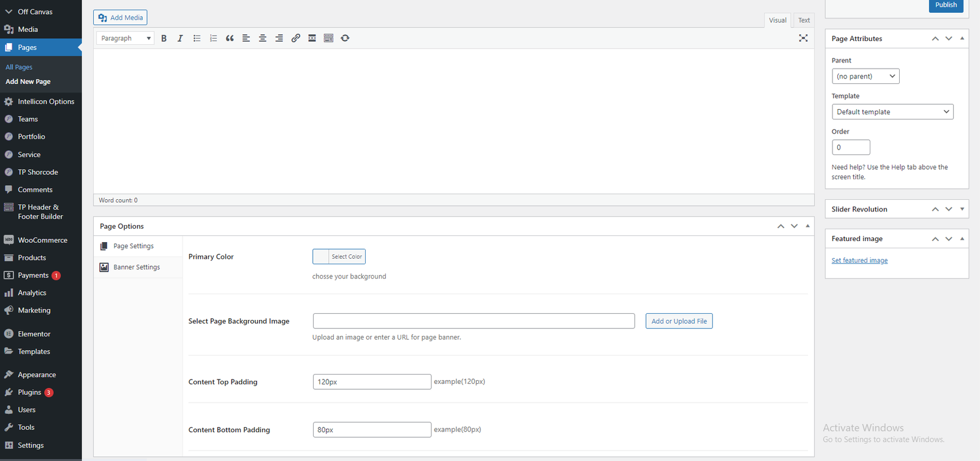This screenshot has height=461, width=980.
Task: Toggle the Slider Revolution panel open
Action: 962,209
